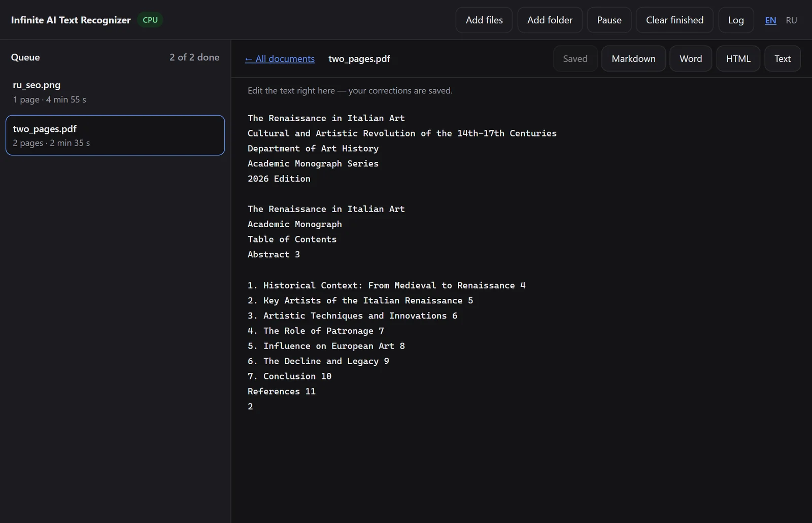Place cursor in first line 'The Renaissance in Italian Art'
Screen dimensions: 812x523
click(x=326, y=118)
